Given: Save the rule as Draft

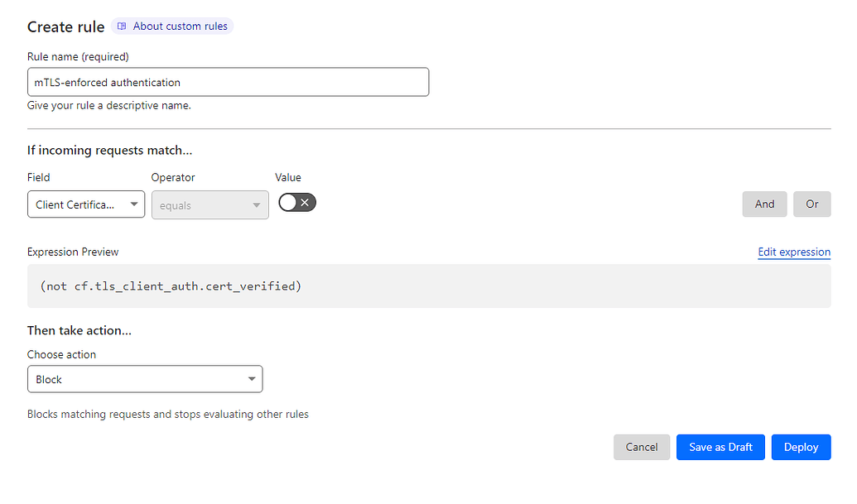Looking at the screenshot, I should pos(720,447).
